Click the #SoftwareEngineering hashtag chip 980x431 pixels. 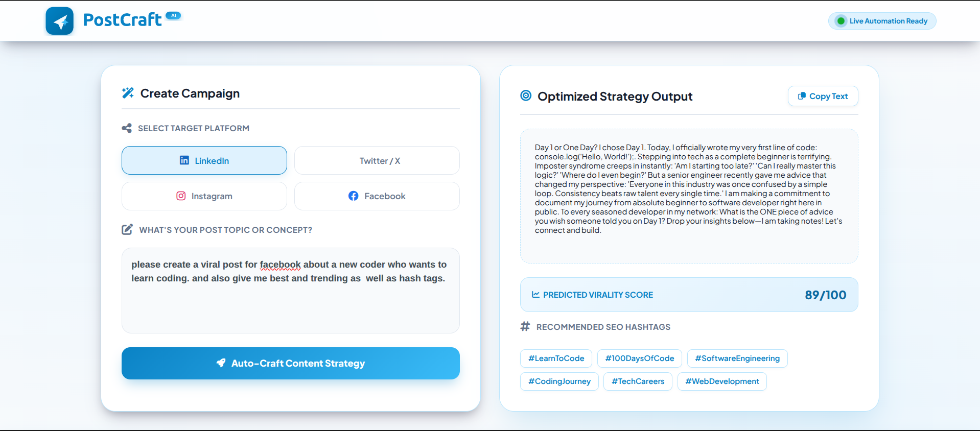[x=737, y=358]
